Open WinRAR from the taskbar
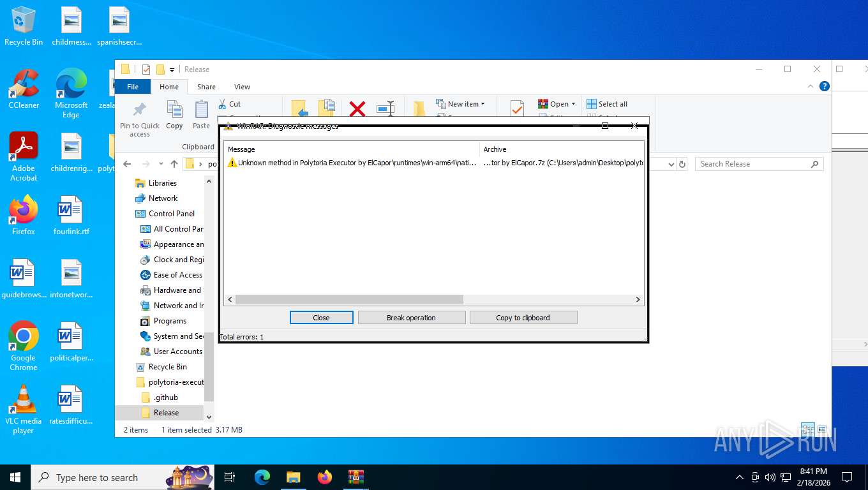 [355, 477]
